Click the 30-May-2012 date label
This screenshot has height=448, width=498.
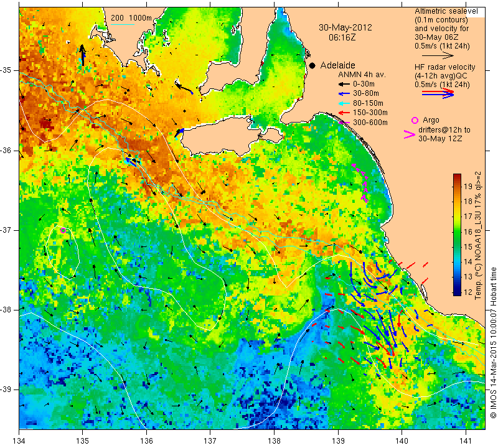coord(345,27)
